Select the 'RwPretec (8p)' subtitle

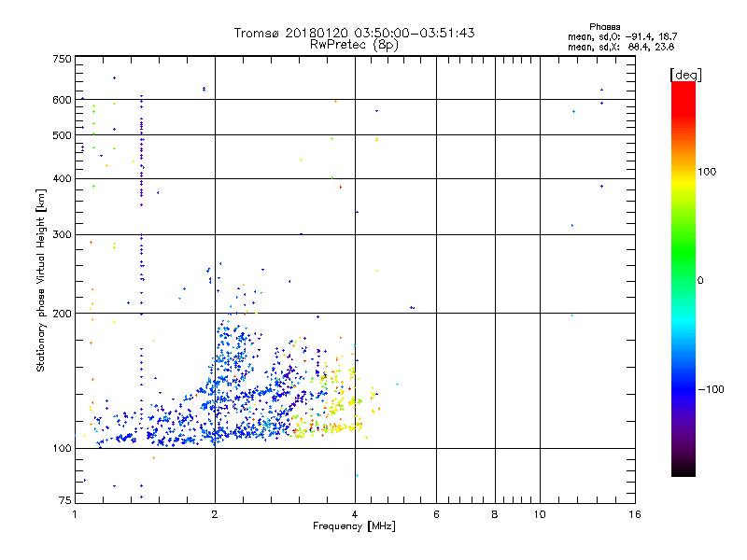pos(354,45)
